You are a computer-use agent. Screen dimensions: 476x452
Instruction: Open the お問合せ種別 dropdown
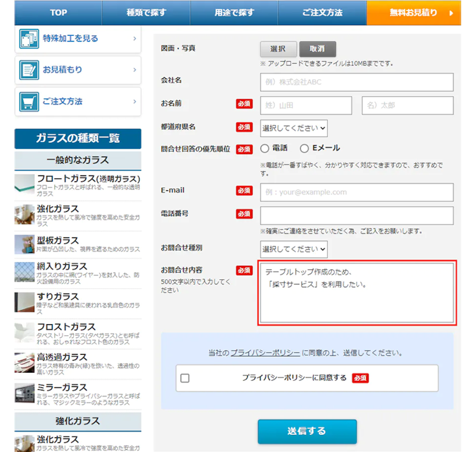(x=294, y=249)
